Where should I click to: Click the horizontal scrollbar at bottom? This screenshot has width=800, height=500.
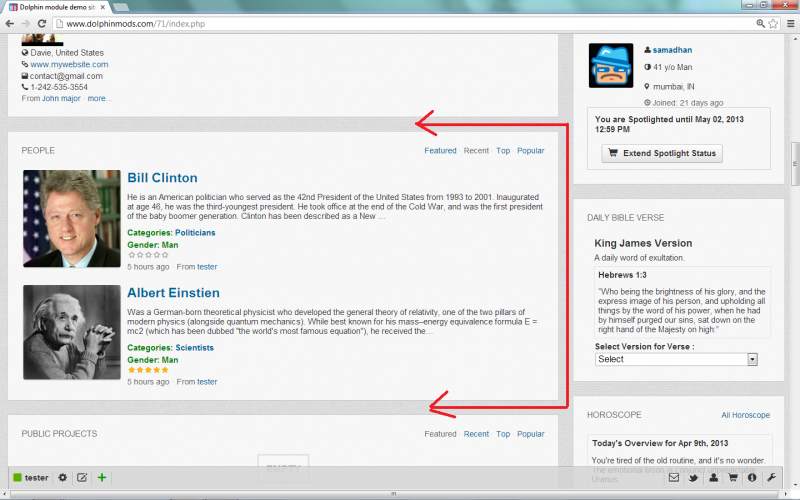394,494
